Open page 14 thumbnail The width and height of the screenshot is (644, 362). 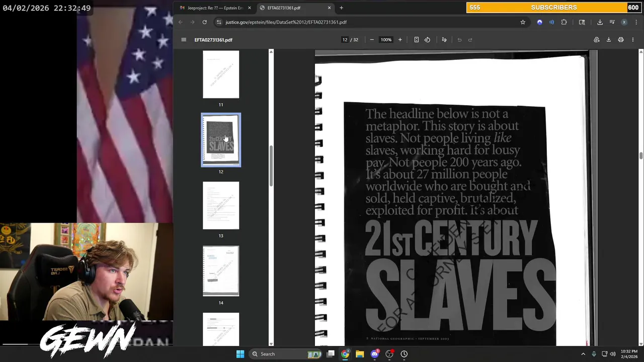click(221, 271)
